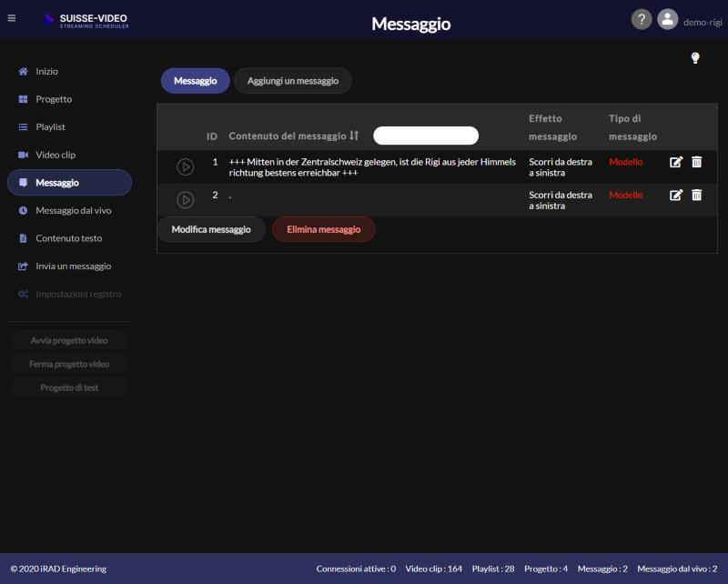Image resolution: width=728 pixels, height=584 pixels.
Task: Click the Suisse-Video logo
Action: (x=86, y=20)
